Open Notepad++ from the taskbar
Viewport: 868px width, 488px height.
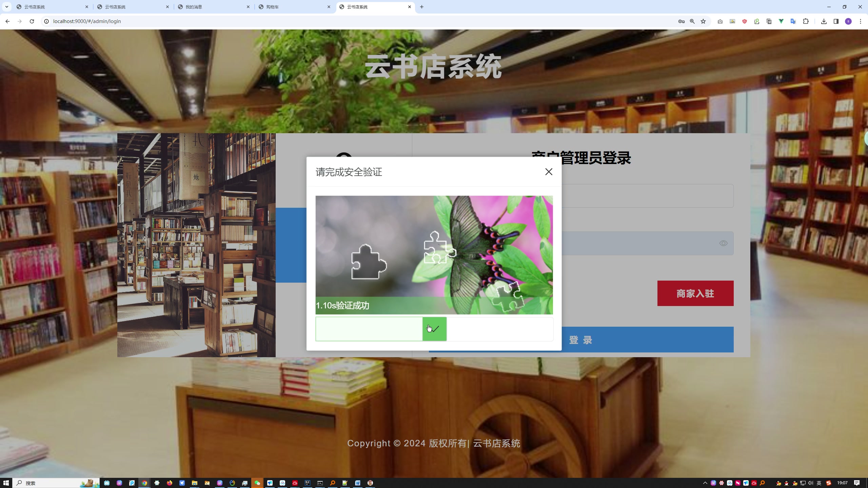click(345, 483)
